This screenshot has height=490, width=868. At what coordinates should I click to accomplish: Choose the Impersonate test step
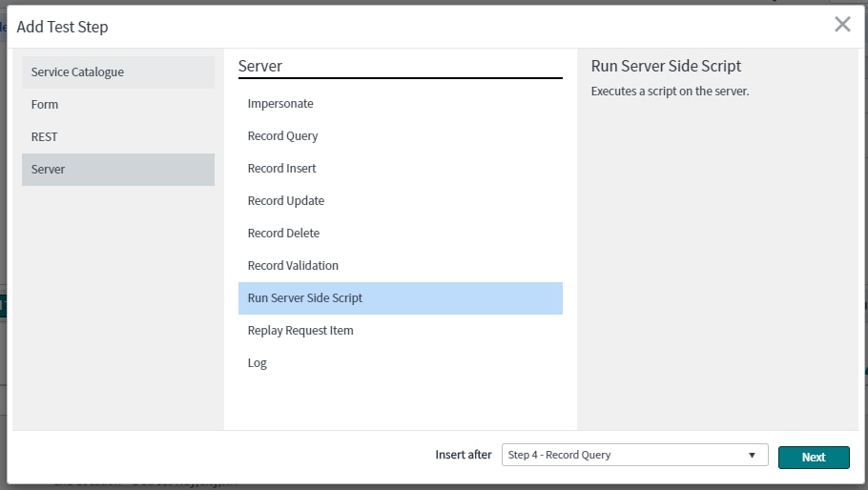click(x=401, y=103)
